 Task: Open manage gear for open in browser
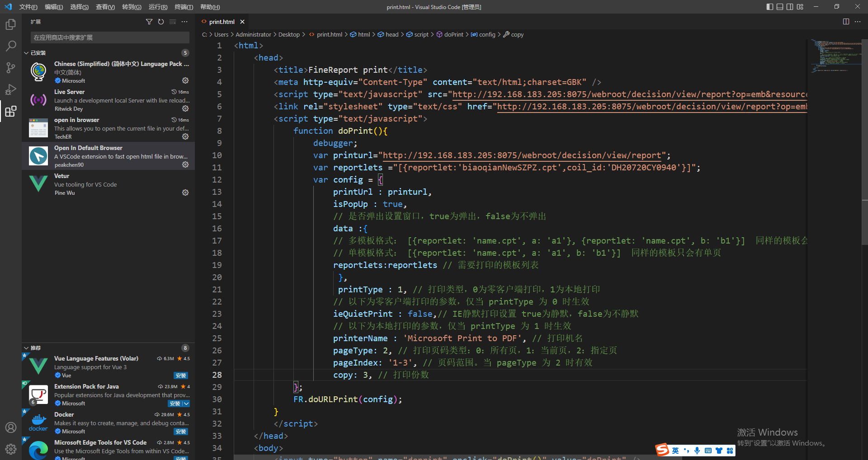click(185, 136)
